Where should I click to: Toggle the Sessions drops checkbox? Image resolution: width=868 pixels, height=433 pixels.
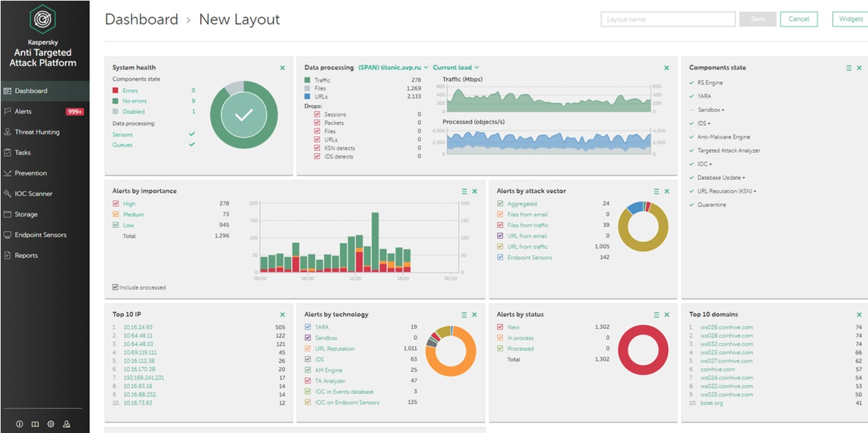coord(317,114)
